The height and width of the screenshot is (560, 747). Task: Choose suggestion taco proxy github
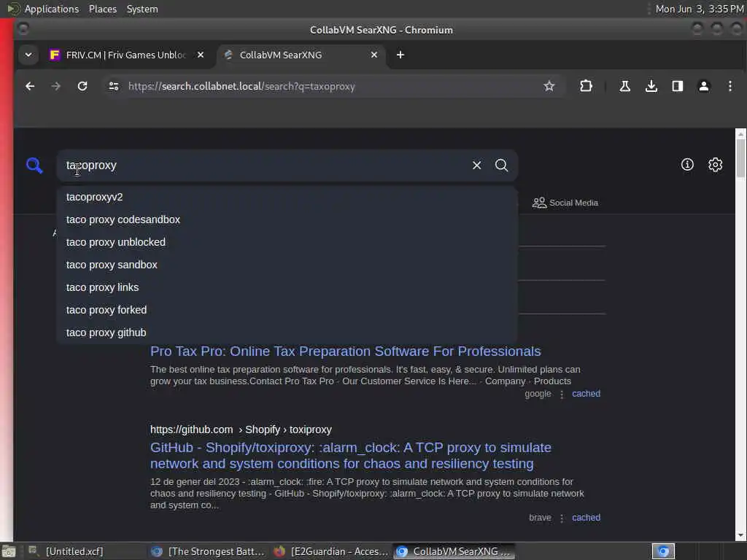287,332
